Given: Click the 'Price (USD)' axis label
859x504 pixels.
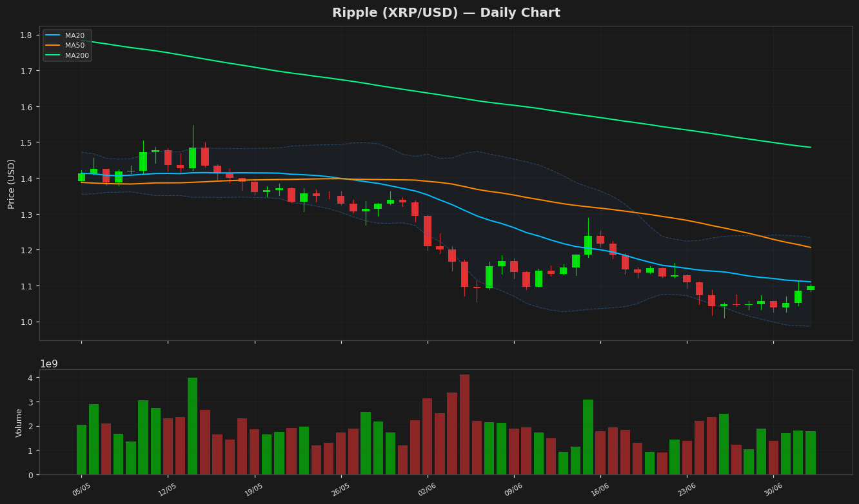Looking at the screenshot, I should click(12, 184).
